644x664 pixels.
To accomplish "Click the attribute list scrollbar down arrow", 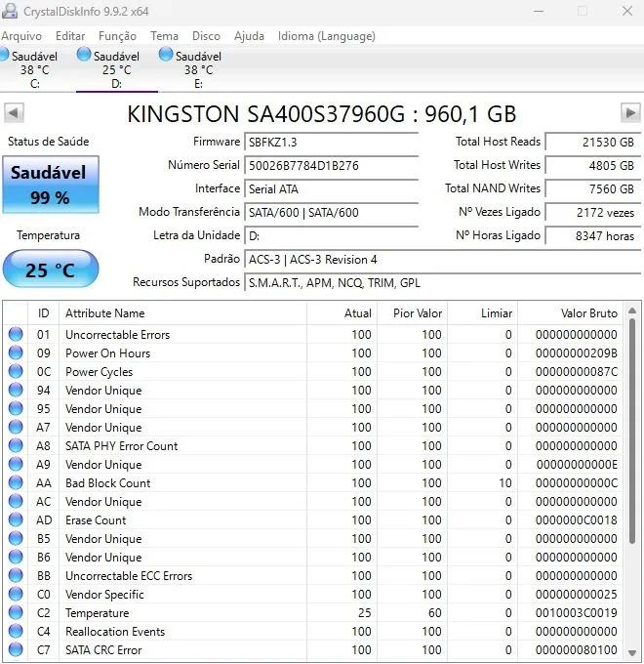I will [x=632, y=652].
